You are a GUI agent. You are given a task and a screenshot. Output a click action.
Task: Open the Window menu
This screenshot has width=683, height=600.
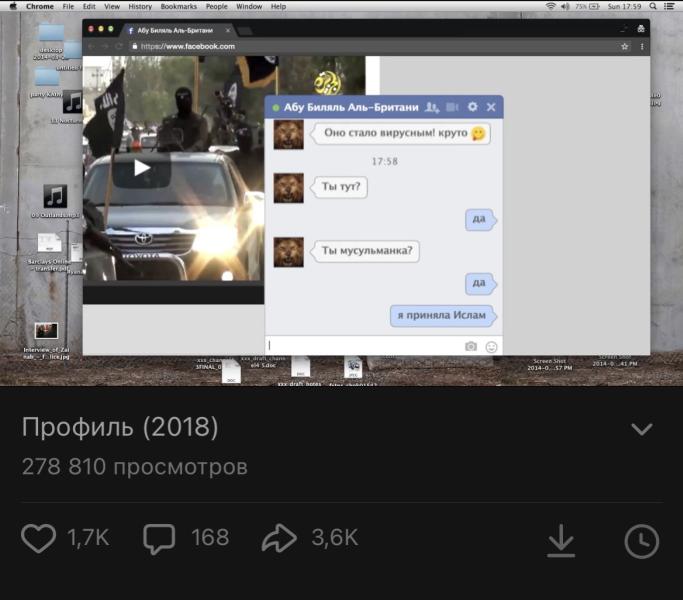[249, 7]
